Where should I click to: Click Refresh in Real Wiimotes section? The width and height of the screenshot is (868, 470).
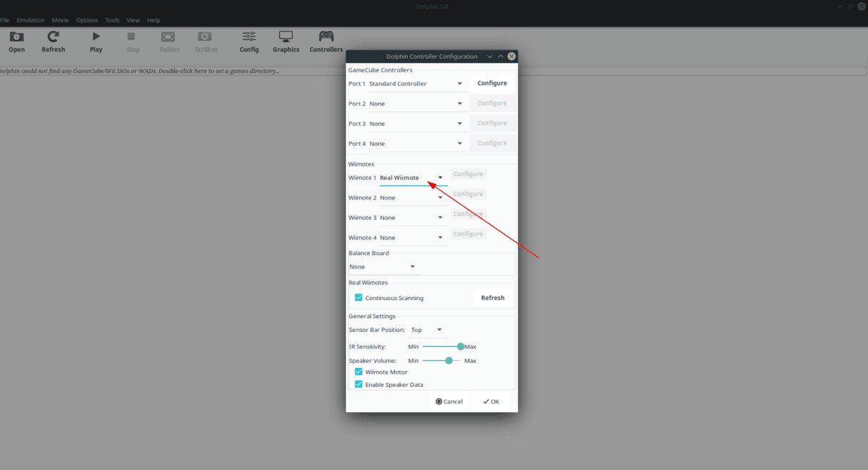point(493,298)
